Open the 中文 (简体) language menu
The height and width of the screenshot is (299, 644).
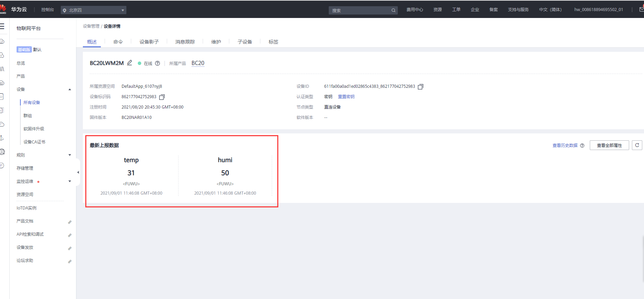tap(550, 10)
